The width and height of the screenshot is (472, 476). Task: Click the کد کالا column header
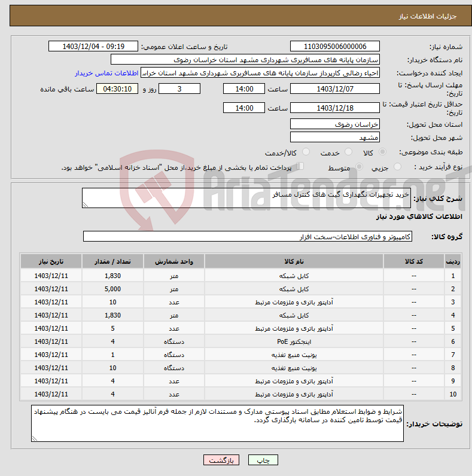click(414, 261)
